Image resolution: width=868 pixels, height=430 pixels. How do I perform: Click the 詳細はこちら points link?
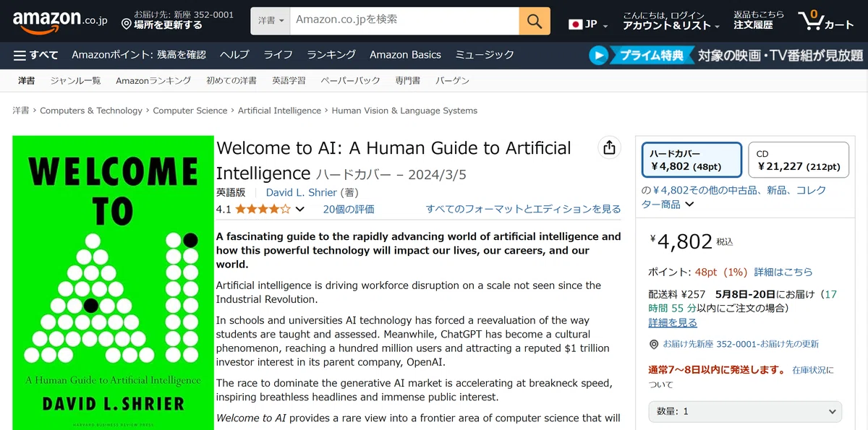click(783, 272)
